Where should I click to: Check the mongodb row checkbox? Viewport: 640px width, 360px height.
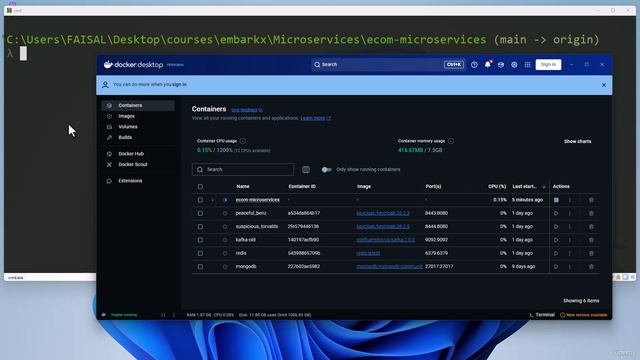200,267
